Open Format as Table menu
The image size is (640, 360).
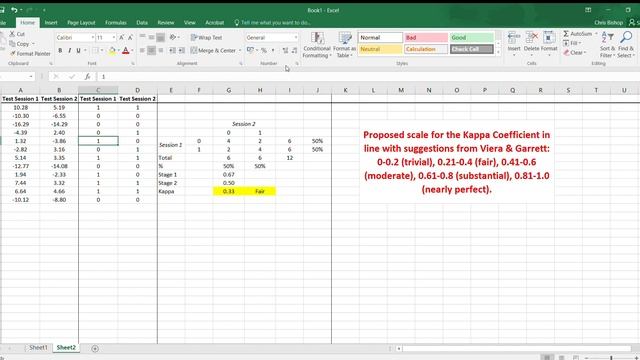[345, 45]
